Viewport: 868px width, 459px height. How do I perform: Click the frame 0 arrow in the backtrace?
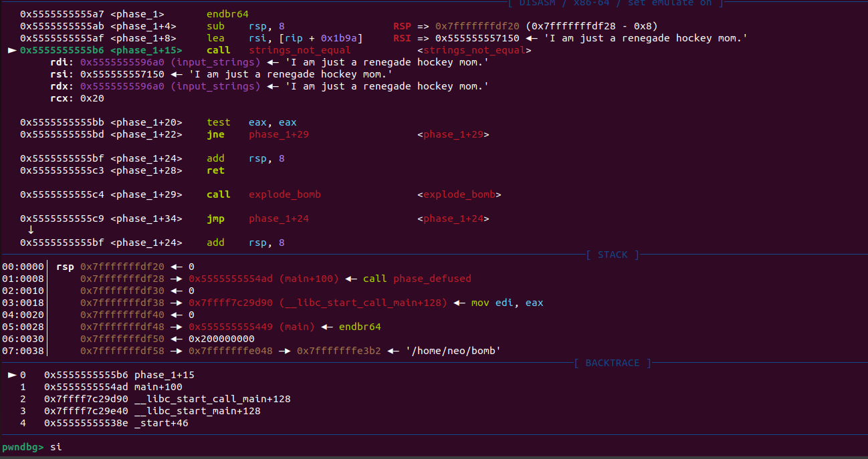click(x=11, y=375)
